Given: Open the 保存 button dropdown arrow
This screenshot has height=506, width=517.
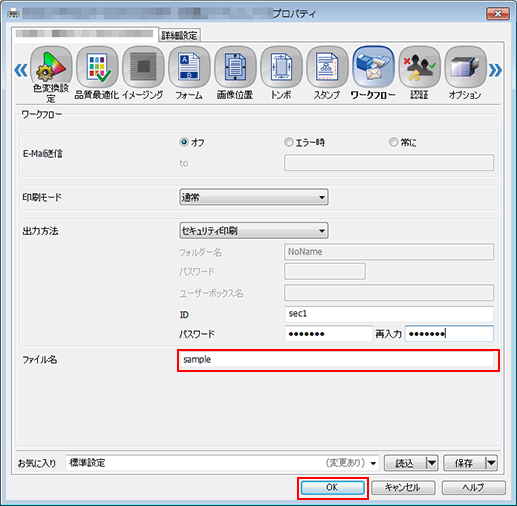Looking at the screenshot, I should [491, 463].
